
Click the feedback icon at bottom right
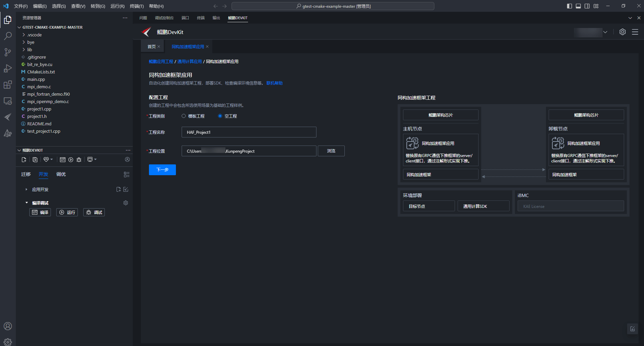click(633, 329)
